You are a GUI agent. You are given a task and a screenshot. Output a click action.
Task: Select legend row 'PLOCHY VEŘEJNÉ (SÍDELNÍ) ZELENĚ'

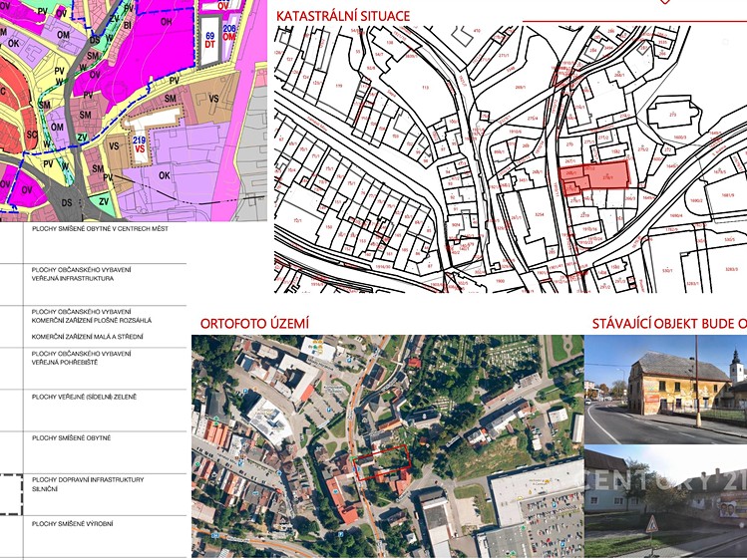[85, 397]
